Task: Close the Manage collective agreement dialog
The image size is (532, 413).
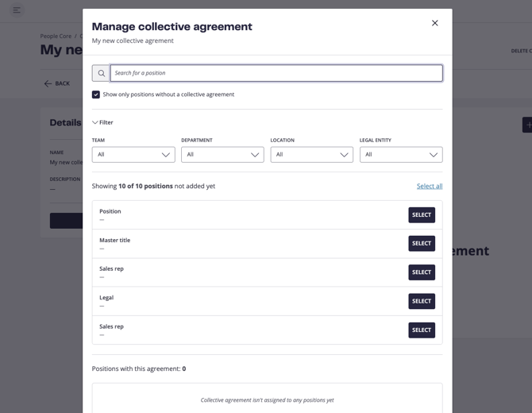Action: click(434, 23)
